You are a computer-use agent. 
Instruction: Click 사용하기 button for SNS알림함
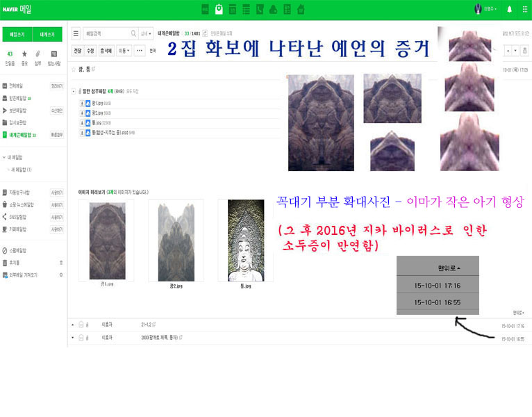(57, 217)
